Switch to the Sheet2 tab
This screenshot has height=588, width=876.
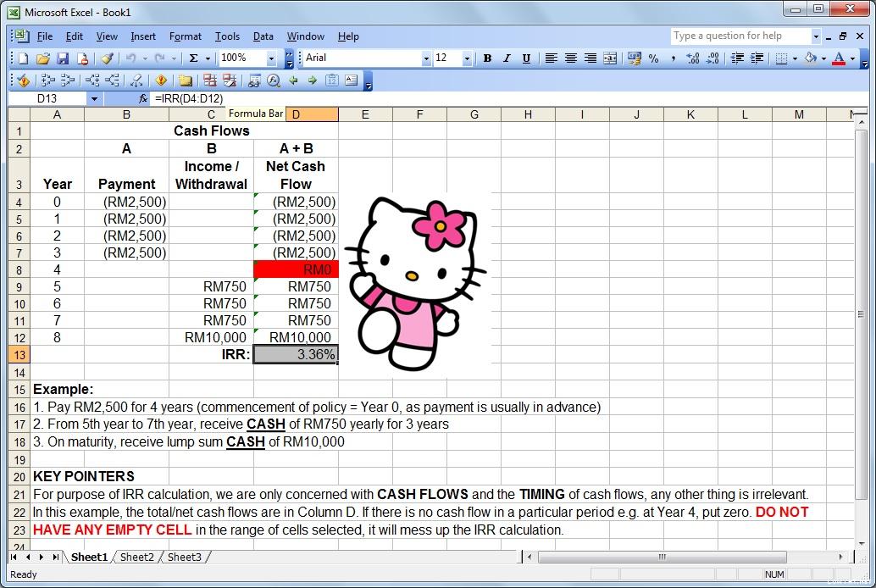(x=136, y=557)
